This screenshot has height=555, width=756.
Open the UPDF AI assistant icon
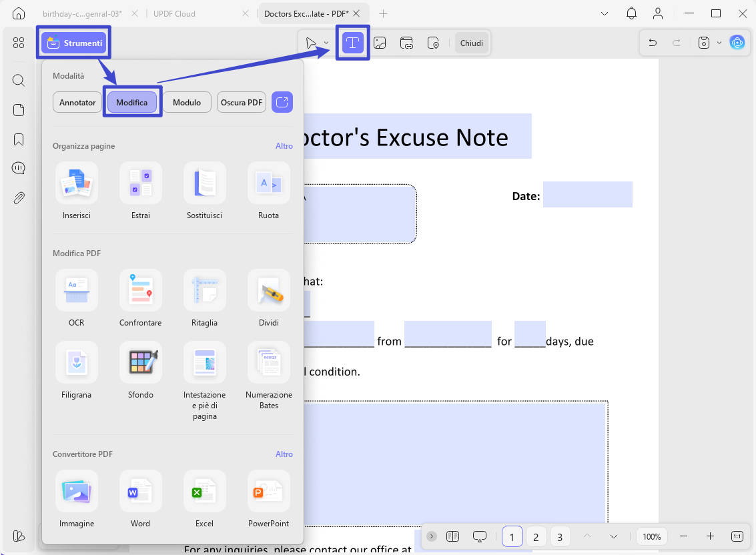click(x=737, y=43)
